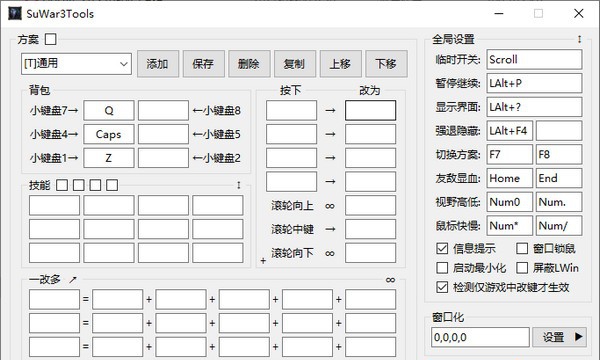Enable the 屏蔽LWin checkbox

point(522,268)
